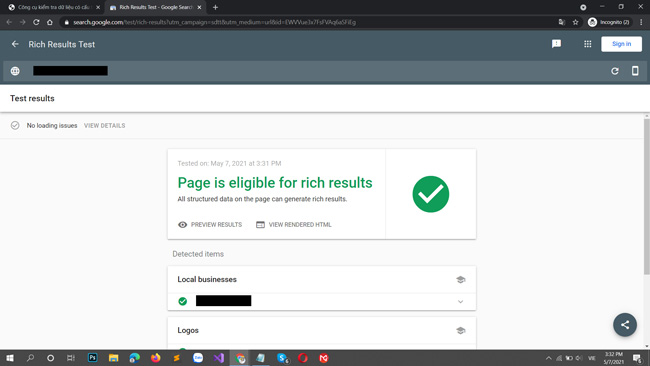
Task: Click the address bar URL
Action: point(214,22)
